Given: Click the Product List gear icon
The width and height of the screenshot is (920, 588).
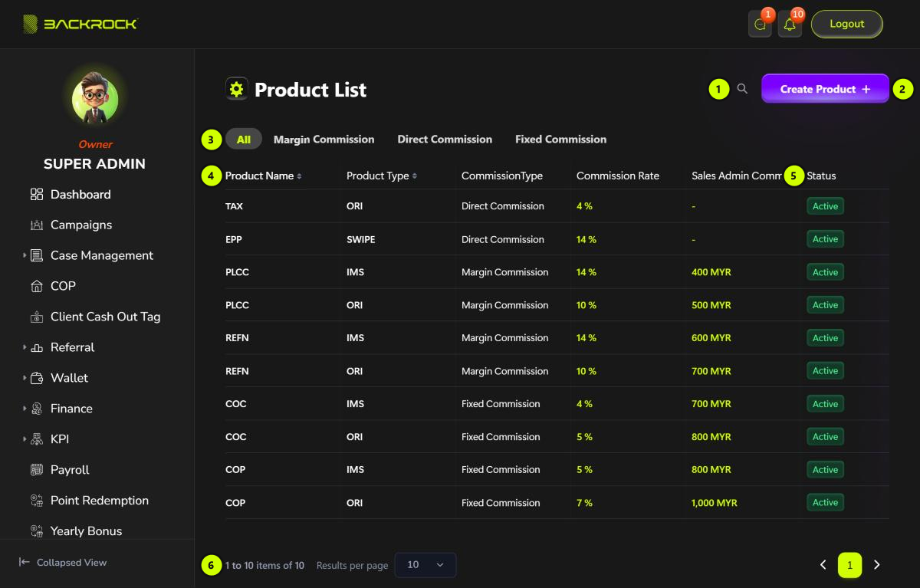Looking at the screenshot, I should click(x=236, y=89).
